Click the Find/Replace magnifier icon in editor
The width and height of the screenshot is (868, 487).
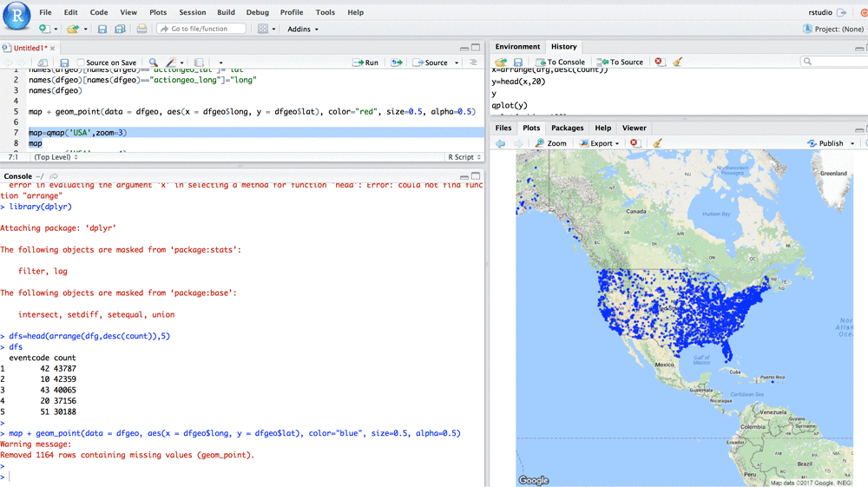(154, 63)
